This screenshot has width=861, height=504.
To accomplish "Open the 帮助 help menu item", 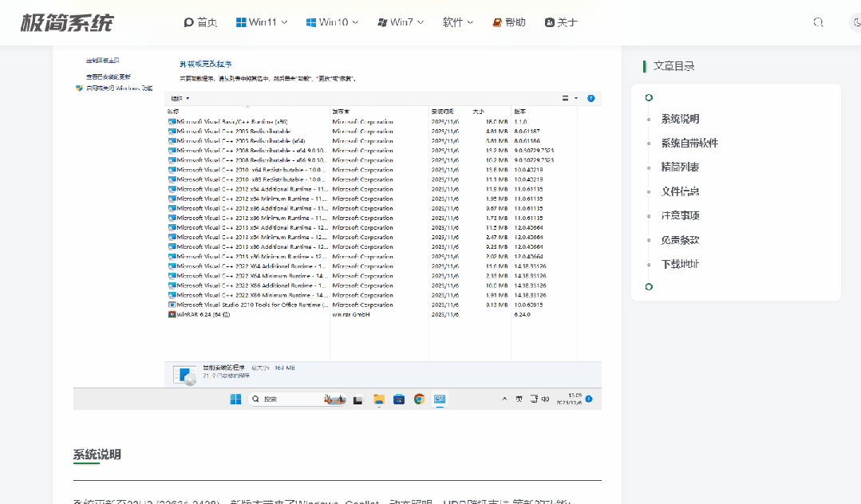I will pos(509,22).
